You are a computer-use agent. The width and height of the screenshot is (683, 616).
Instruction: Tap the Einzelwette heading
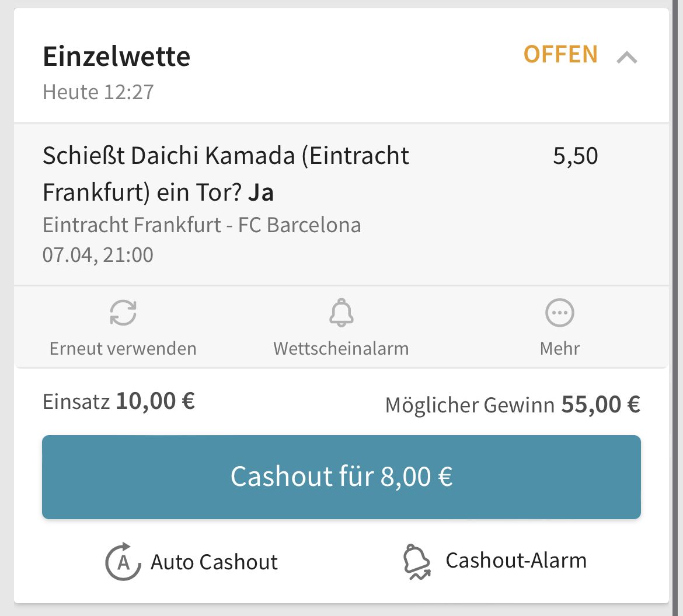(x=116, y=57)
